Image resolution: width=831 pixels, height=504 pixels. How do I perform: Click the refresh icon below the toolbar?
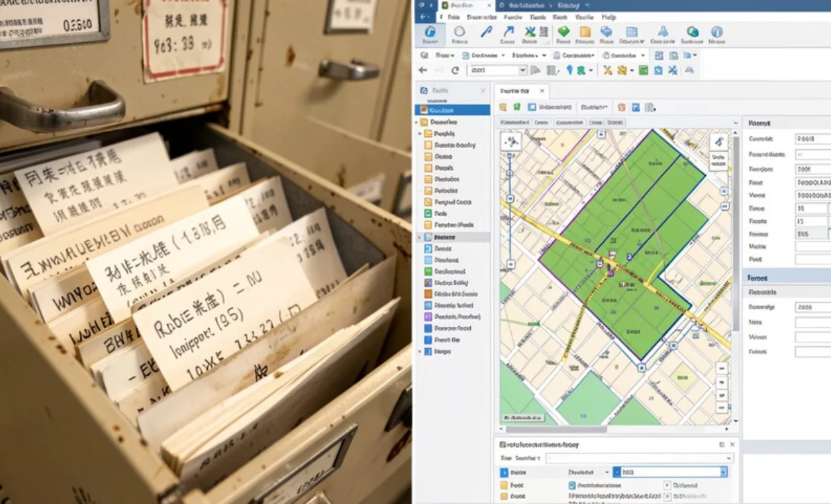click(455, 70)
